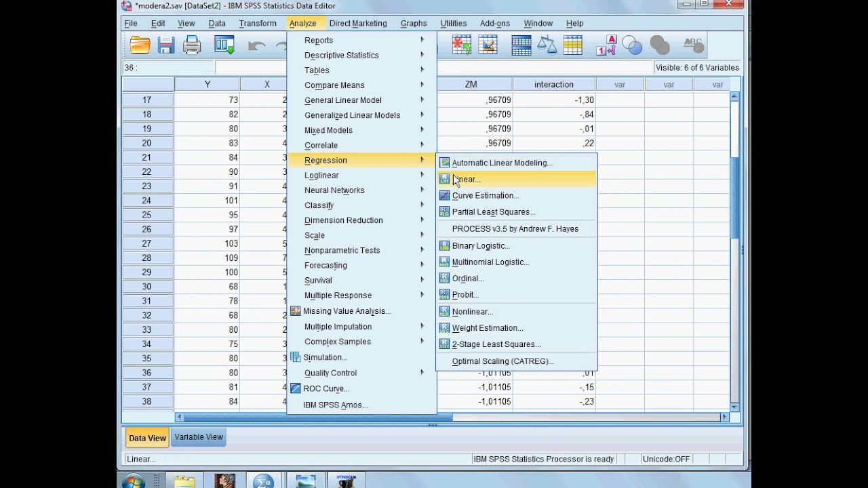Expand the Correlate submenu
The width and height of the screenshot is (868, 488).
(x=361, y=145)
